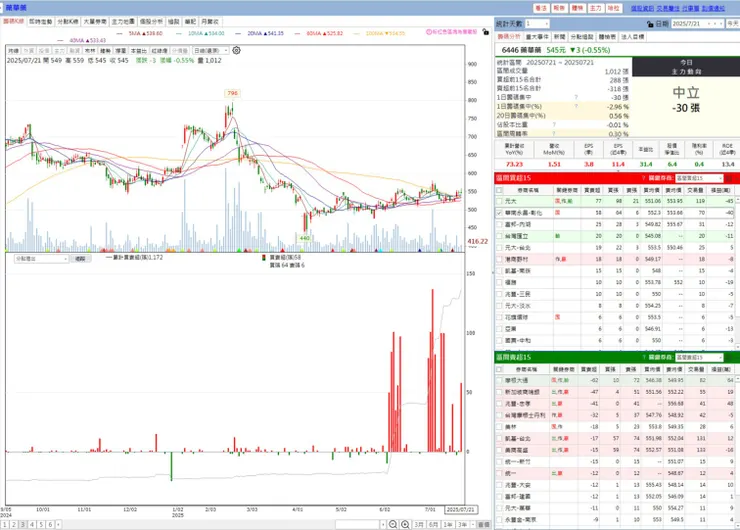Click red 主力 button in top bar
Image resolution: width=740 pixels, height=530 pixels.
click(x=596, y=8)
